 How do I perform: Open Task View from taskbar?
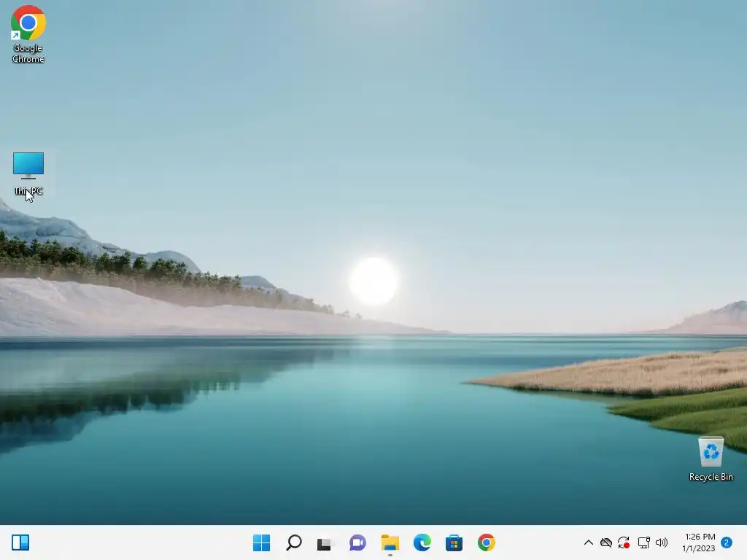pyautogui.click(x=325, y=542)
